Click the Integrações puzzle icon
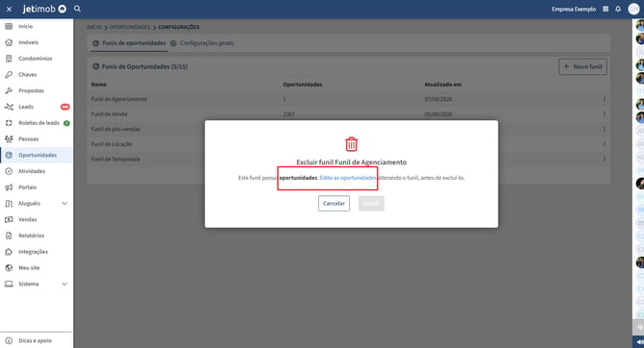 (x=9, y=252)
